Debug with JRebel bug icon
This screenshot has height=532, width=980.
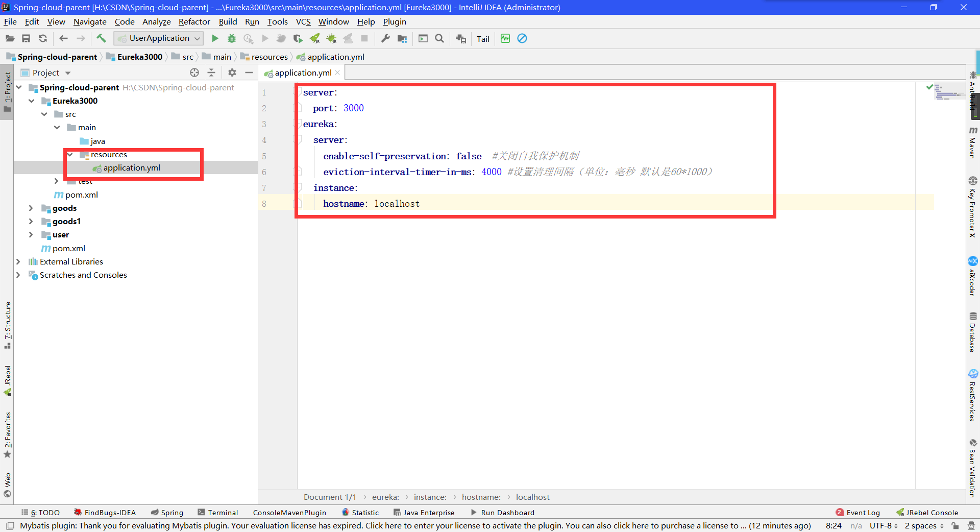coord(331,38)
